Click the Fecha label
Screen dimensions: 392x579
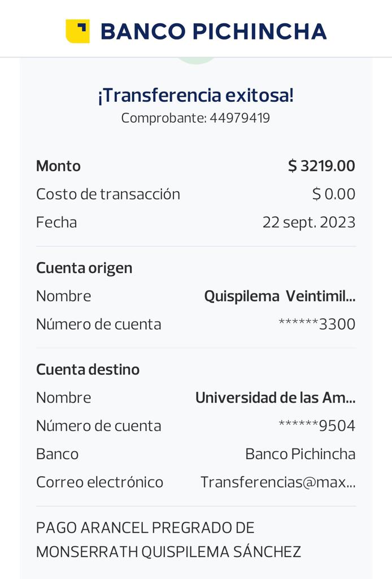click(56, 222)
